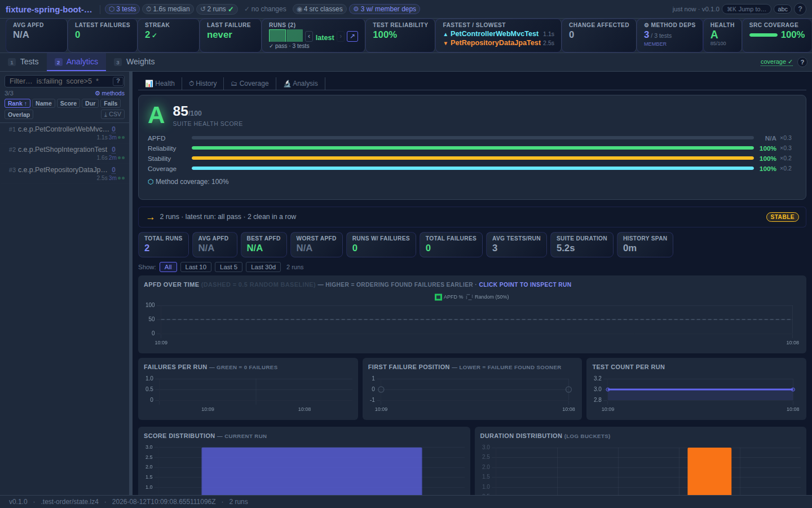Select test row PetRepositoryDataJp
The height and width of the screenshot is (508, 812).
pyautogui.click(x=65, y=173)
